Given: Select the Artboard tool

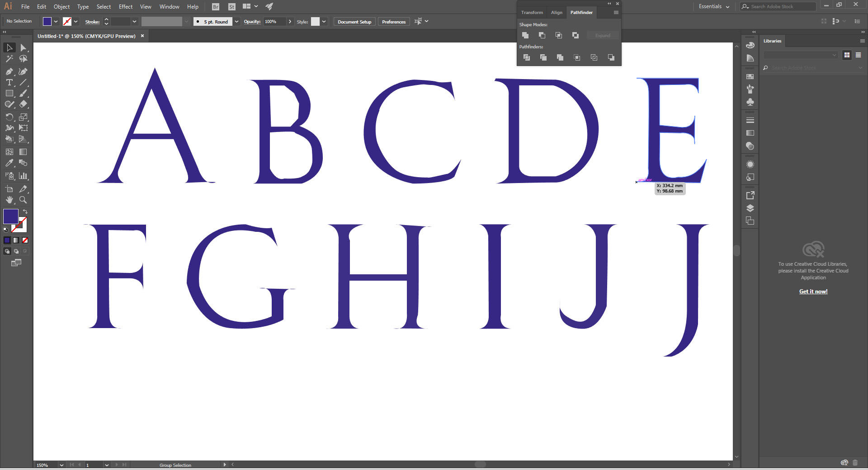Looking at the screenshot, I should (9, 189).
